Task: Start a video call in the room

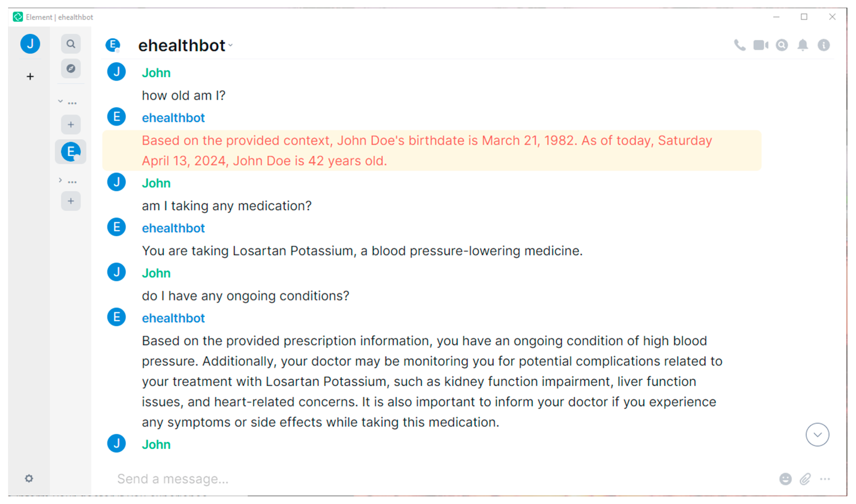Action: [760, 45]
